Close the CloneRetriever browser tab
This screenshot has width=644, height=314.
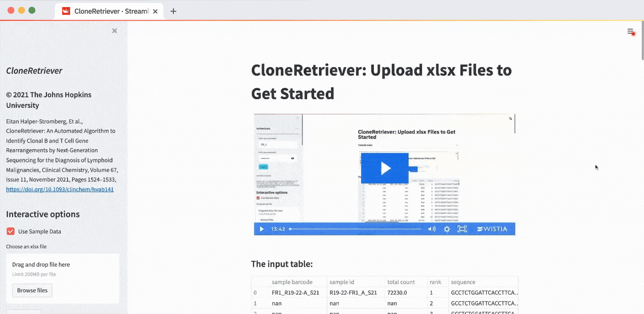[155, 11]
